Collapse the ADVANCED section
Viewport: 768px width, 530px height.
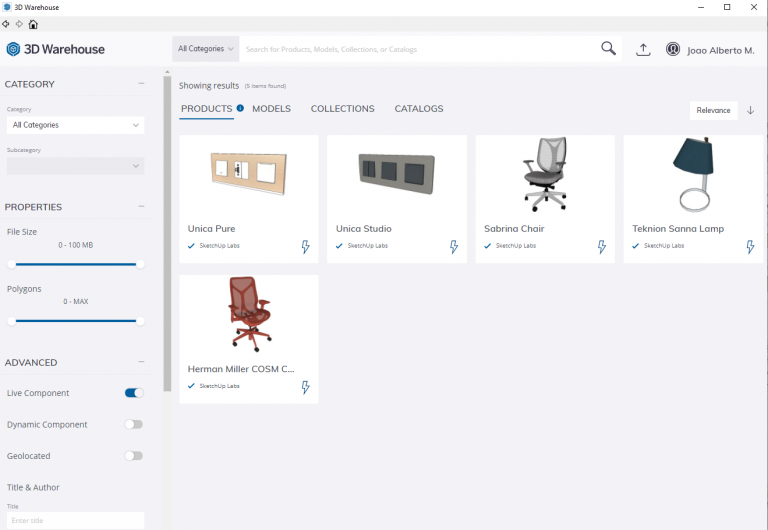(141, 361)
